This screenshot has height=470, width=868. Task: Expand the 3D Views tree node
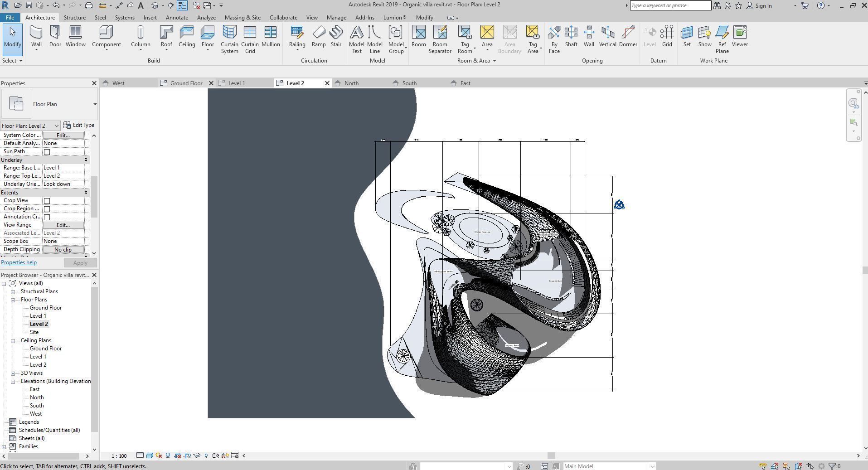13,373
